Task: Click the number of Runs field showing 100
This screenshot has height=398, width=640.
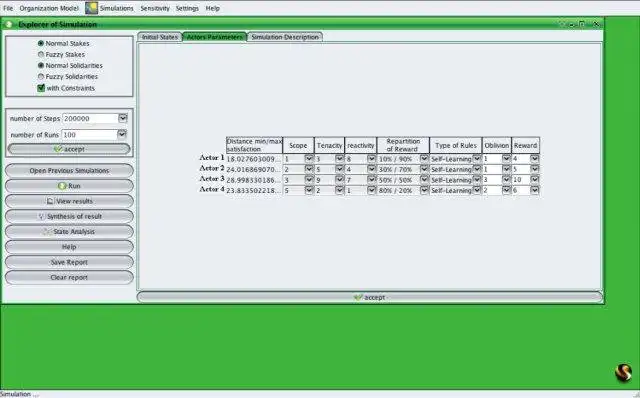Action: [x=89, y=134]
